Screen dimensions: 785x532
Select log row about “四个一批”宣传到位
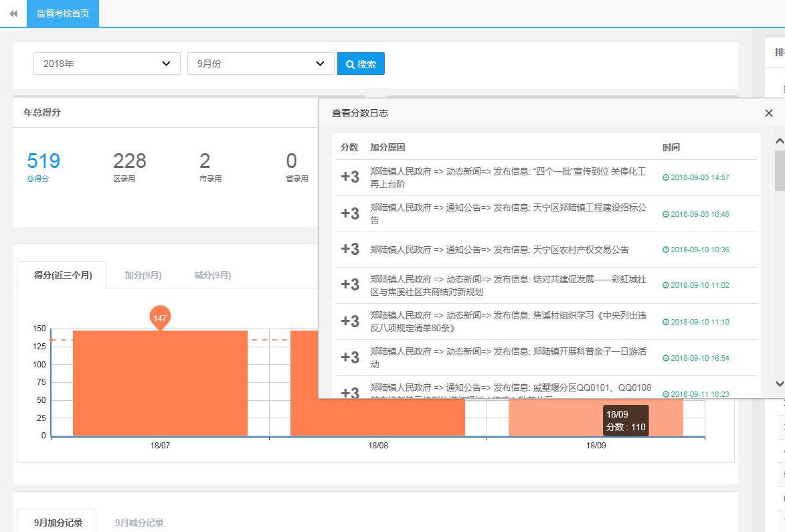(x=546, y=177)
